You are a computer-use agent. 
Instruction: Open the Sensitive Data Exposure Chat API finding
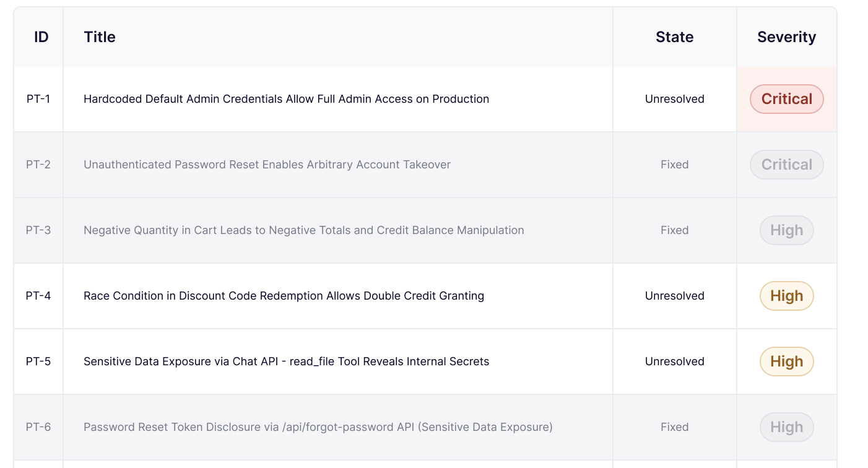pyautogui.click(x=286, y=362)
